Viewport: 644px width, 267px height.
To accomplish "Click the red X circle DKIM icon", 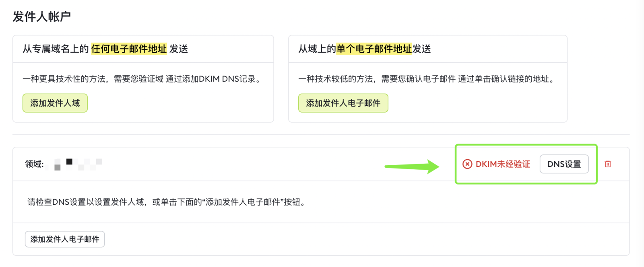I will tap(467, 164).
